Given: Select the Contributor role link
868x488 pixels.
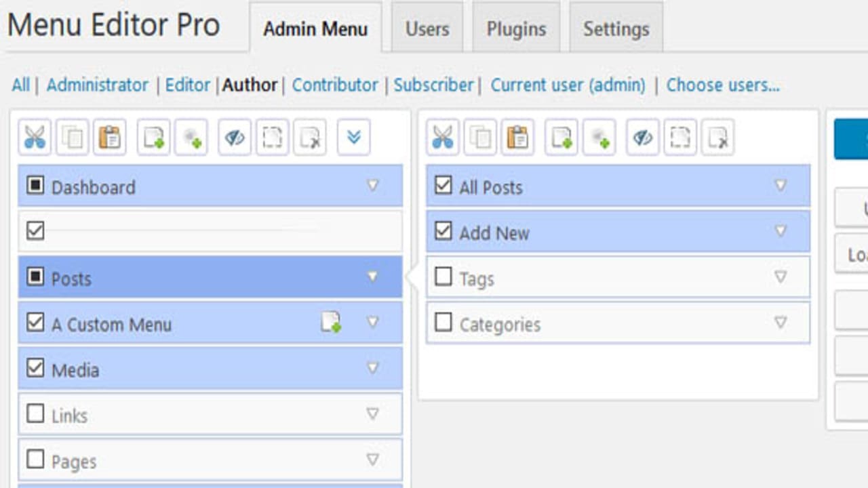Looking at the screenshot, I should (x=335, y=85).
